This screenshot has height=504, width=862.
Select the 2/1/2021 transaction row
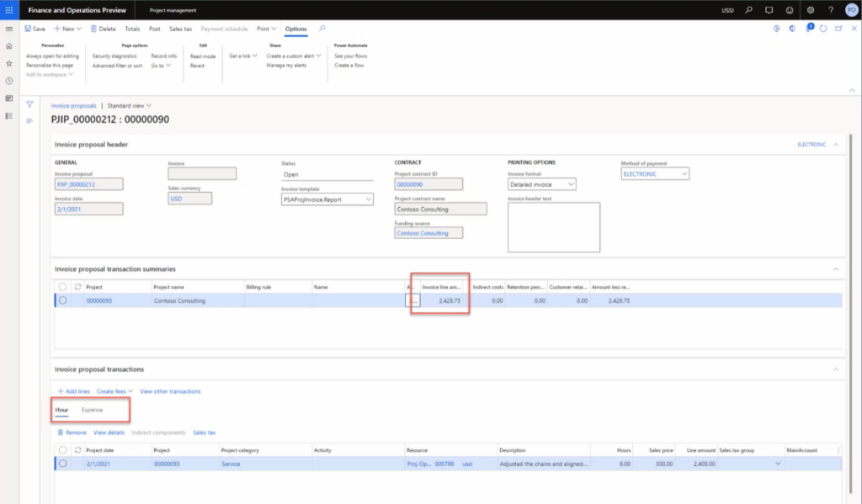coord(62,464)
